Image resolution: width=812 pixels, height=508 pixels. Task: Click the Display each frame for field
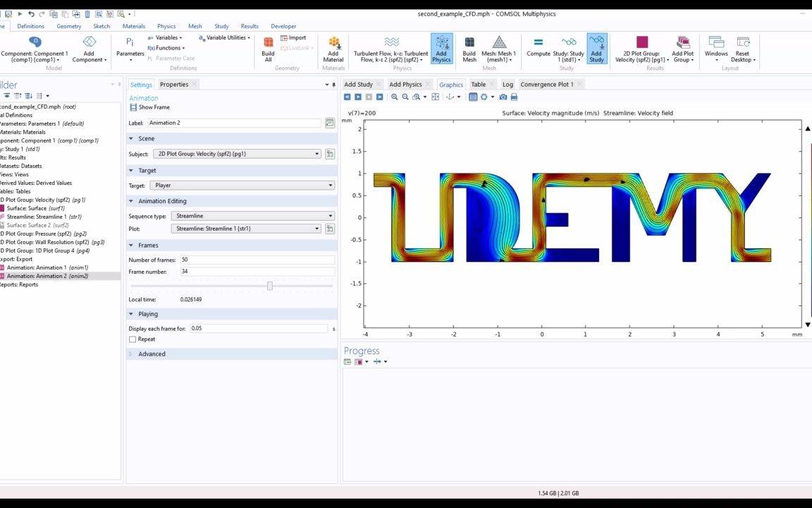259,329
